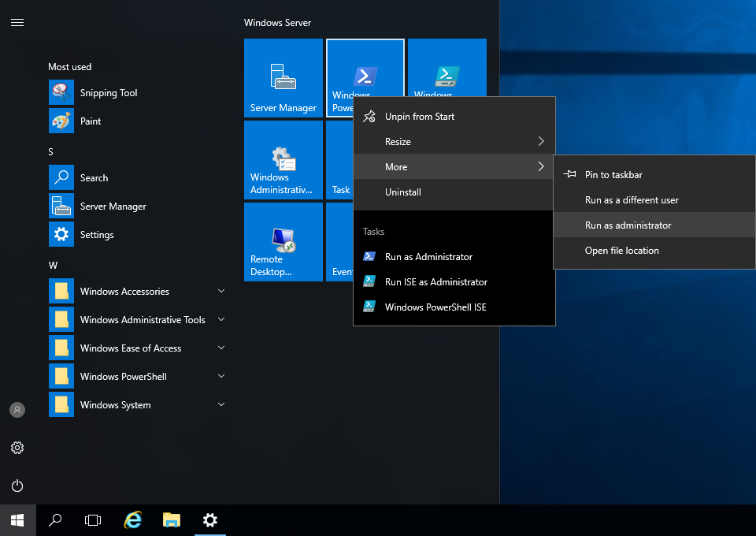Viewport: 756px width, 536px height.
Task: Click the user account icon
Action: (x=17, y=410)
